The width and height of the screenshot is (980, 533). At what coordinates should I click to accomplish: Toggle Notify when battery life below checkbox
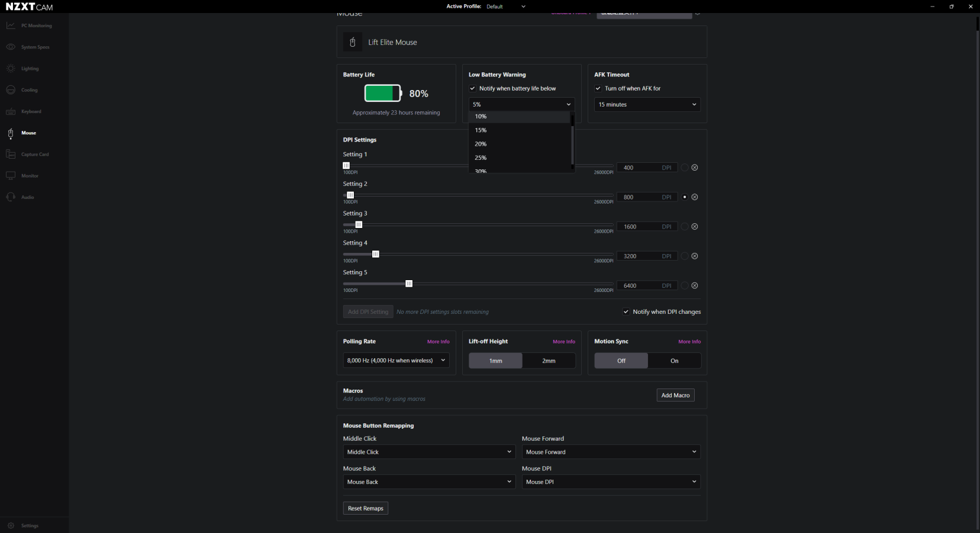tap(473, 88)
